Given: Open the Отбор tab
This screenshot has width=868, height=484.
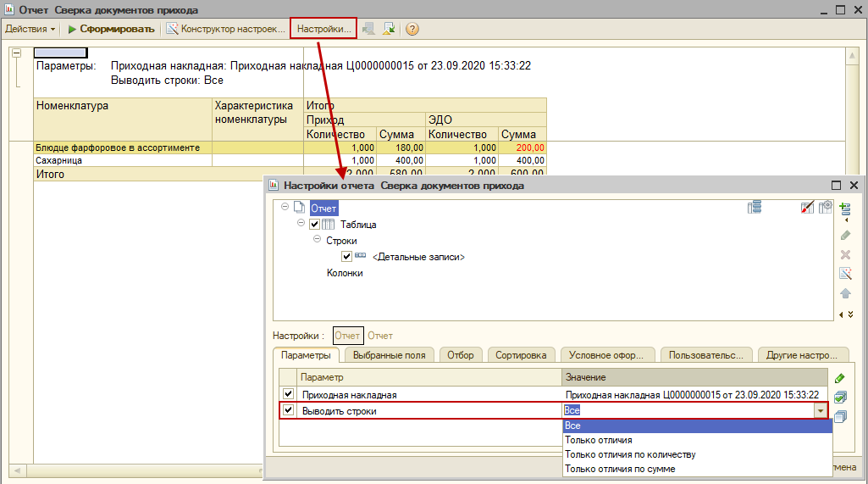Looking at the screenshot, I should pos(461,355).
